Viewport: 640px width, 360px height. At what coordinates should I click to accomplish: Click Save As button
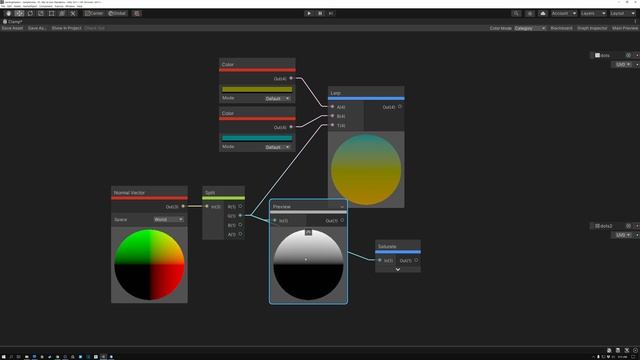37,28
